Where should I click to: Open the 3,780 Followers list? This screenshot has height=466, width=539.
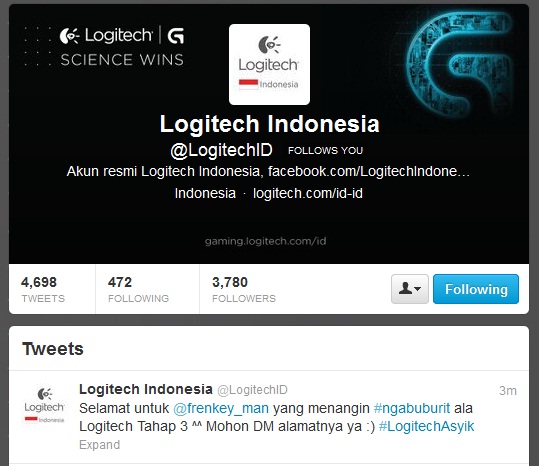pos(244,289)
